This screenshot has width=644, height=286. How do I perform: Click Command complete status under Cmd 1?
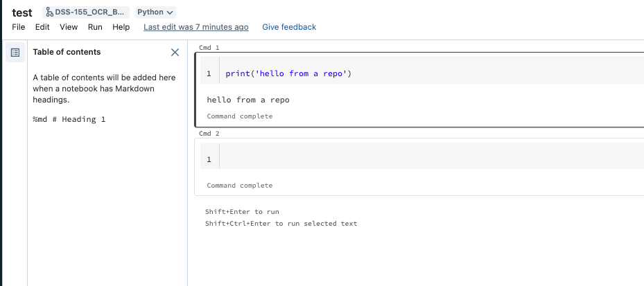coord(239,116)
